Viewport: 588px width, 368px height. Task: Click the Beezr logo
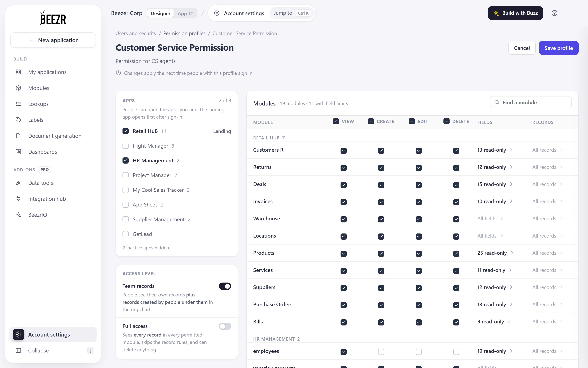click(x=53, y=18)
